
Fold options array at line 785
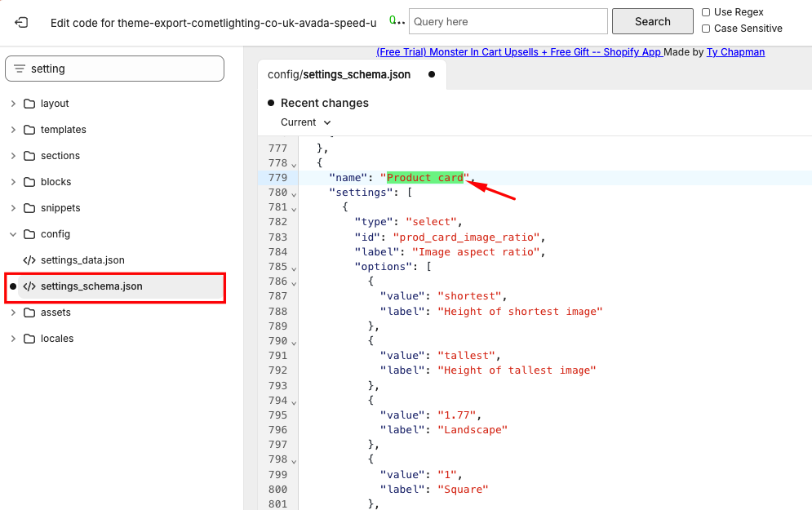pyautogui.click(x=294, y=268)
